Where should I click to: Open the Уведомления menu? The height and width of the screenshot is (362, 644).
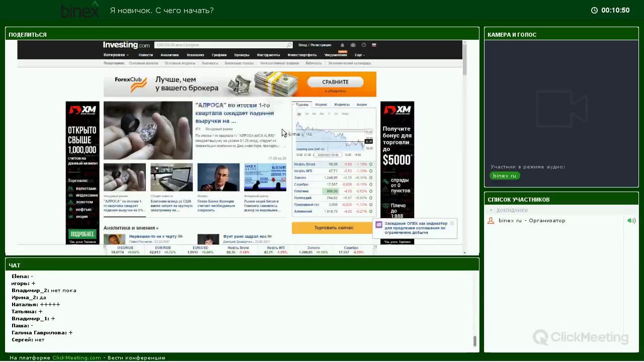[336, 55]
